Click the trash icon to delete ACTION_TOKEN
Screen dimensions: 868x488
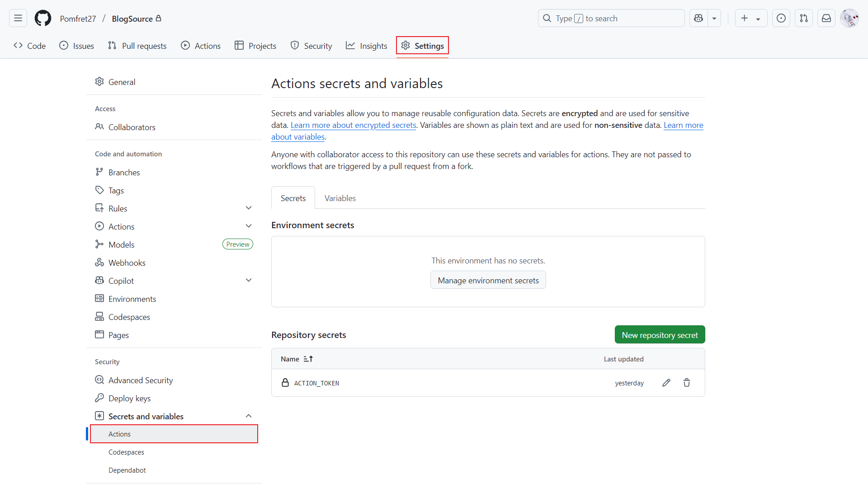coord(687,383)
